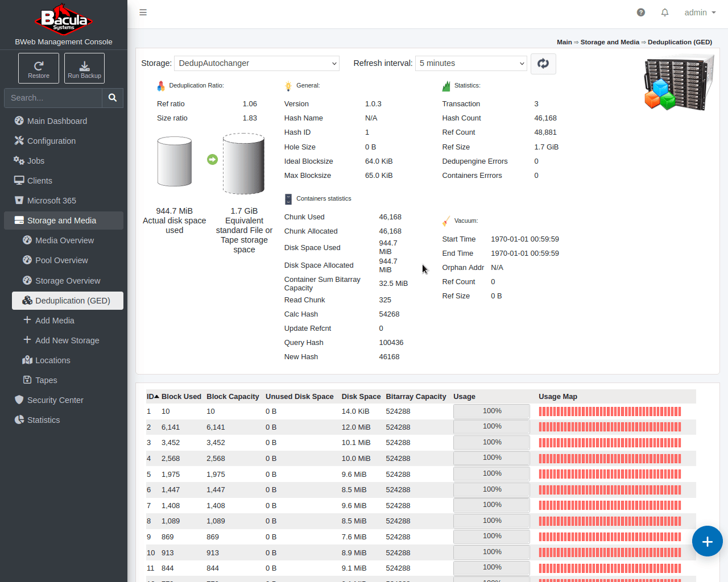Viewport: 728px width, 582px height.
Task: Click Version value 1.0.3
Action: 373,104
